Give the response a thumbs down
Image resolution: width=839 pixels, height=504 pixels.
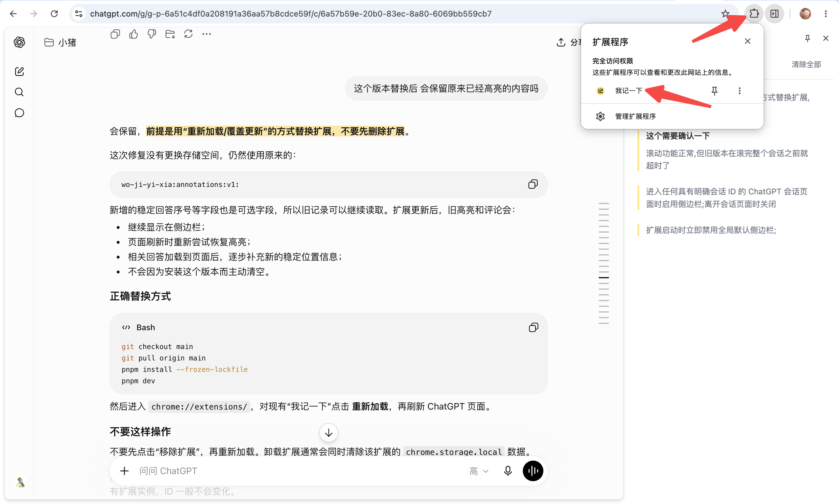152,34
